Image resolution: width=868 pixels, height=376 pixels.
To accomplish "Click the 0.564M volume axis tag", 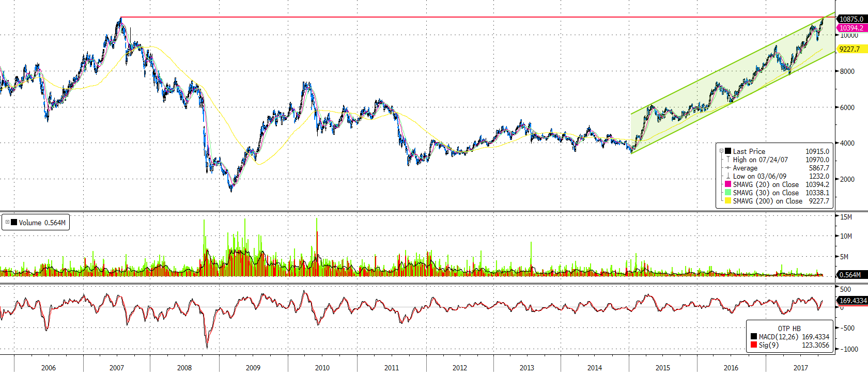I will [x=851, y=275].
